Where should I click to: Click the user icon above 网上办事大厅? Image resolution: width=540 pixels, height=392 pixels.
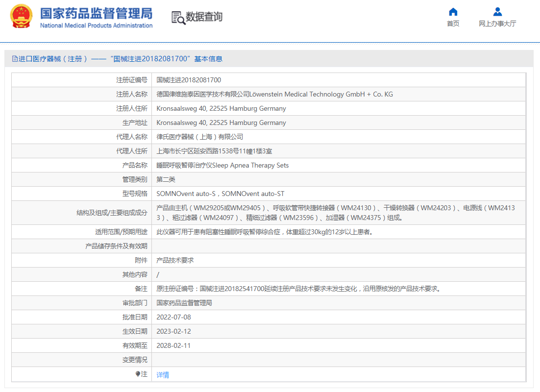coord(497,12)
